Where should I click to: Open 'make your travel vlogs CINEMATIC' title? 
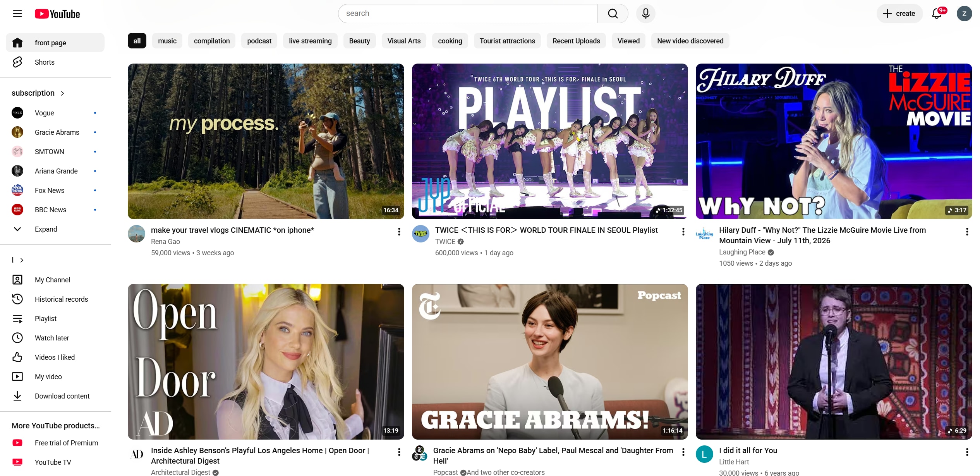pyautogui.click(x=232, y=230)
